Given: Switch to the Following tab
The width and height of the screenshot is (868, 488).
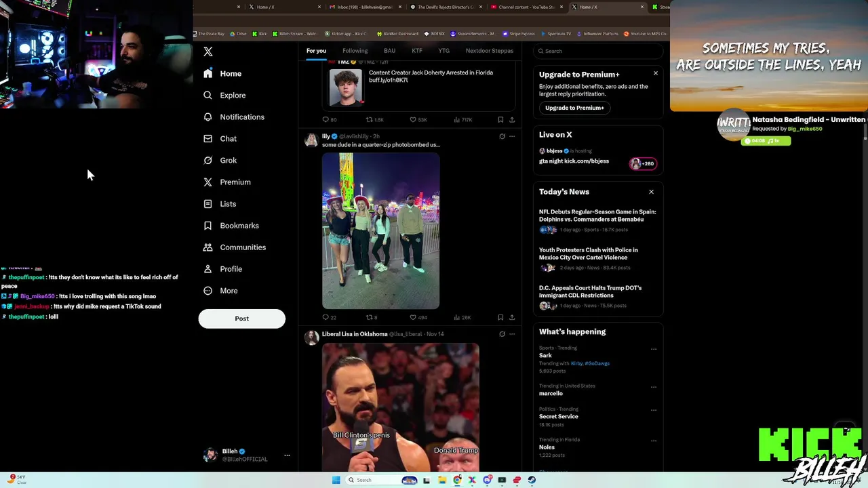Looking at the screenshot, I should click(x=355, y=51).
